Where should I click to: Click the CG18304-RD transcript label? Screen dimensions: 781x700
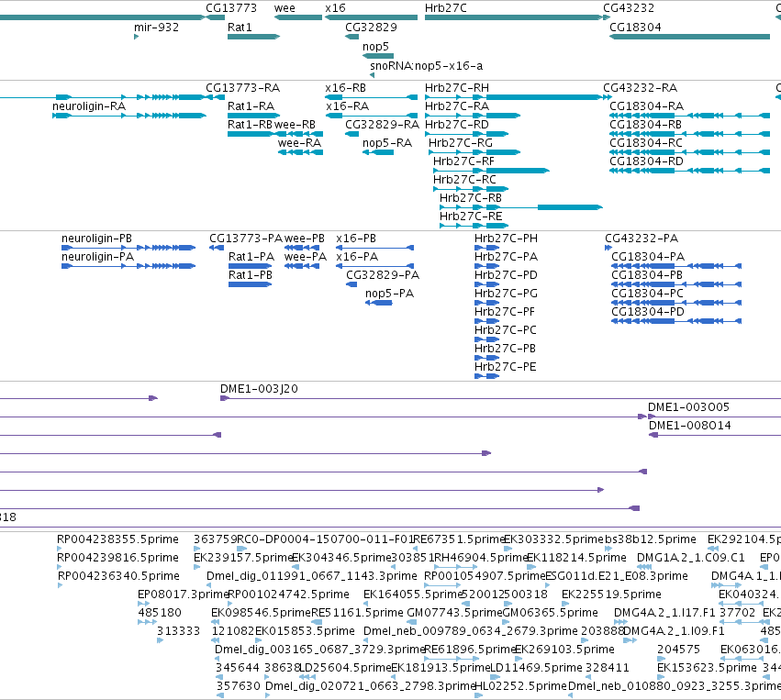point(646,161)
